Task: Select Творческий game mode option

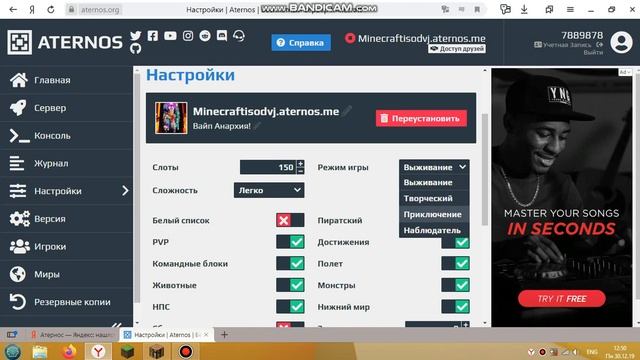Action: coord(434,198)
